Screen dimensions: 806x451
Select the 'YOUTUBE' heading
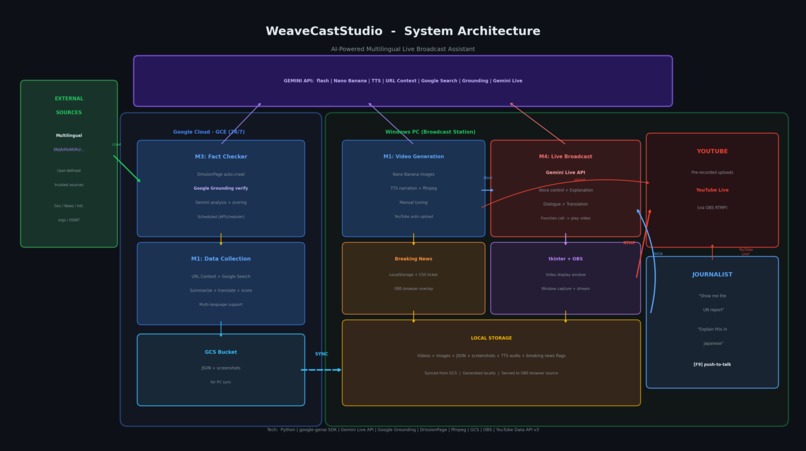coord(712,151)
